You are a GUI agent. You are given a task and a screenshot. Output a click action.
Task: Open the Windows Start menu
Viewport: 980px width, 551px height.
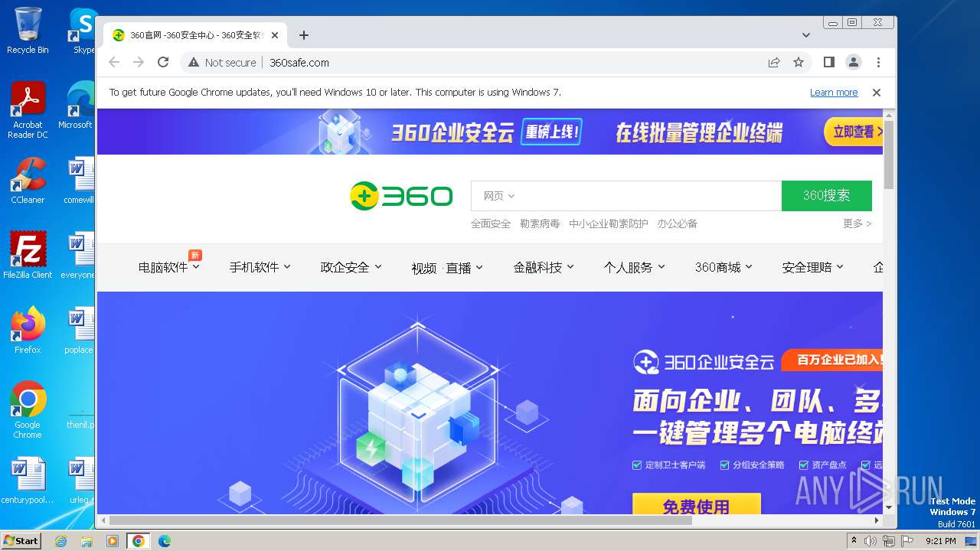click(21, 540)
